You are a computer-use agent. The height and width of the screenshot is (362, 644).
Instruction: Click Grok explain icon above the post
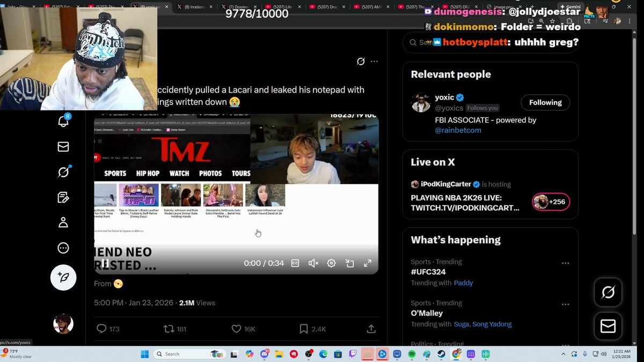pyautogui.click(x=361, y=61)
